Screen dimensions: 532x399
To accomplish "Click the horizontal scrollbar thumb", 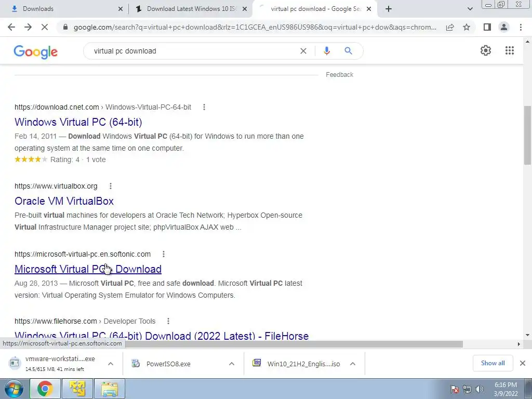I will [x=294, y=344].
